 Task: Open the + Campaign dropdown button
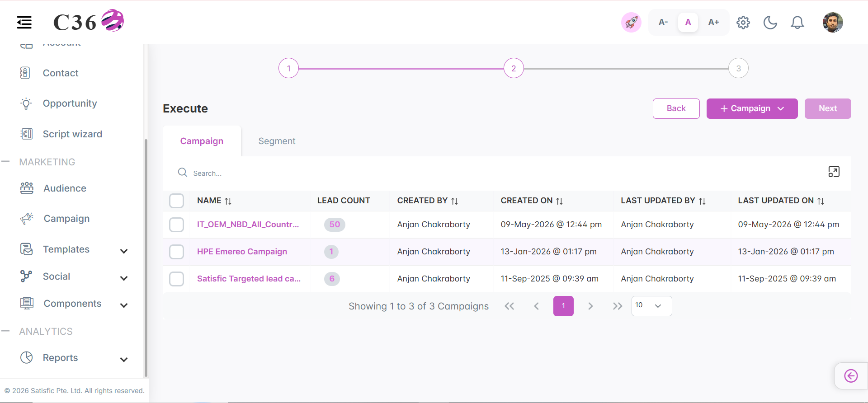(x=752, y=108)
